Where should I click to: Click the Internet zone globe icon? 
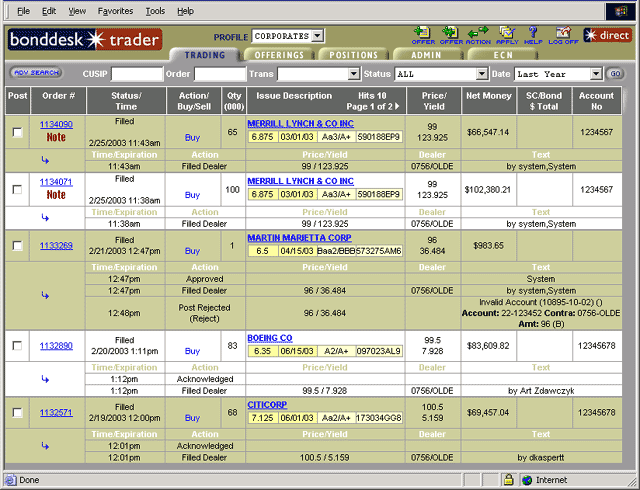527,480
